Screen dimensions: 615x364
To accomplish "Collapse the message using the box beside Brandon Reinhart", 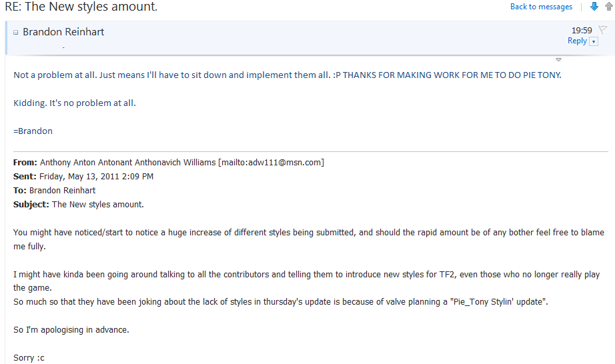I will [x=16, y=32].
